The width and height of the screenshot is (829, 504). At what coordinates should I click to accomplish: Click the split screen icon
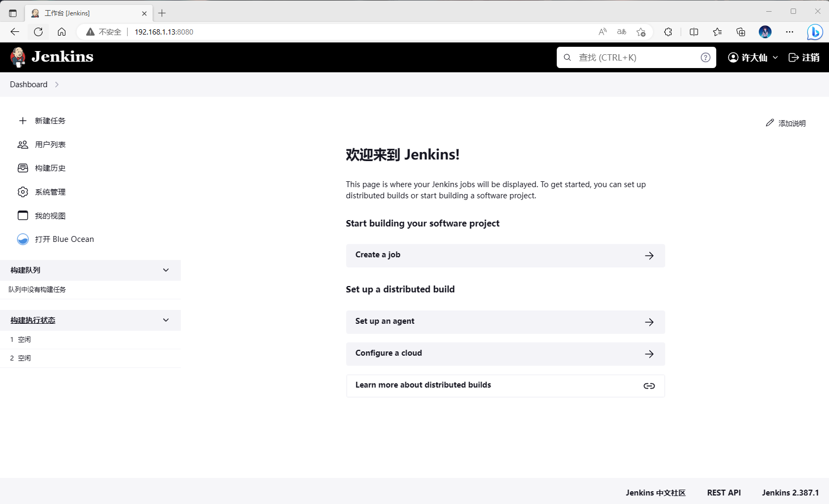[694, 32]
